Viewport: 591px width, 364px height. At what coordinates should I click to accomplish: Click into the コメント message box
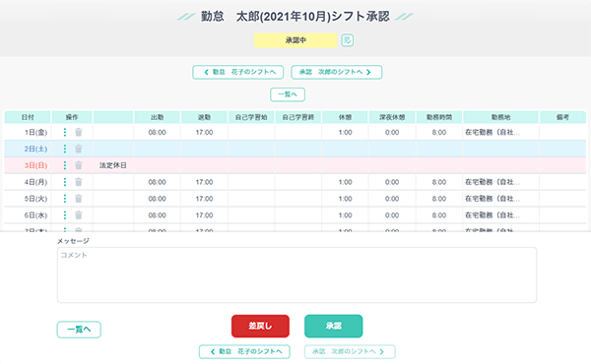[x=297, y=274]
